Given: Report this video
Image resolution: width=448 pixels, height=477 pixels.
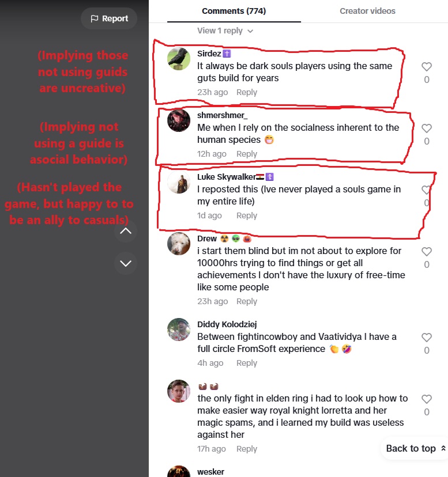Looking at the screenshot, I should point(109,18).
